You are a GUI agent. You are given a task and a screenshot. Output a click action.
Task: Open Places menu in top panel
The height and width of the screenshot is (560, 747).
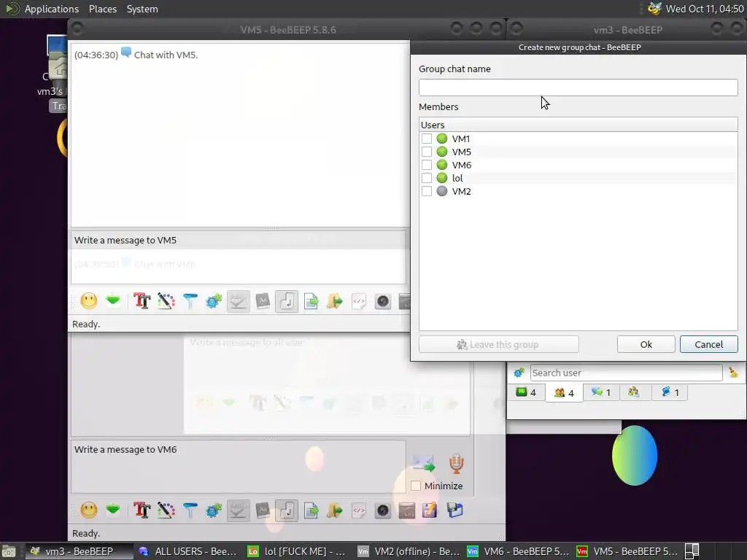pos(102,9)
